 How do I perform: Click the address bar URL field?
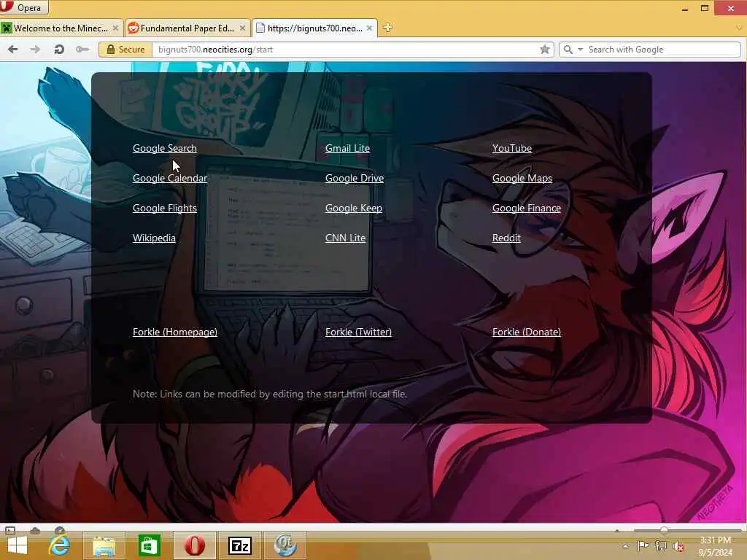(345, 50)
